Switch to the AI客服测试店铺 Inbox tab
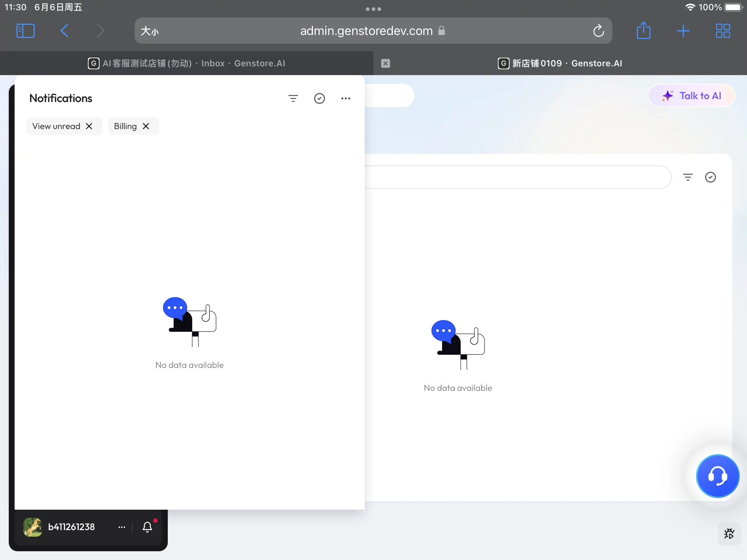Screen dimensions: 747x560 point(187,63)
